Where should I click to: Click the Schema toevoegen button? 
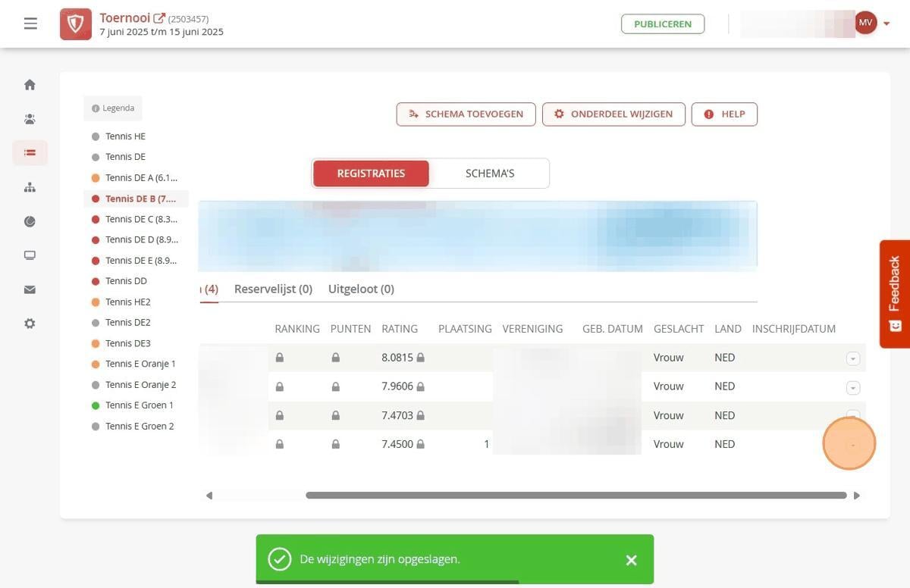tap(466, 114)
